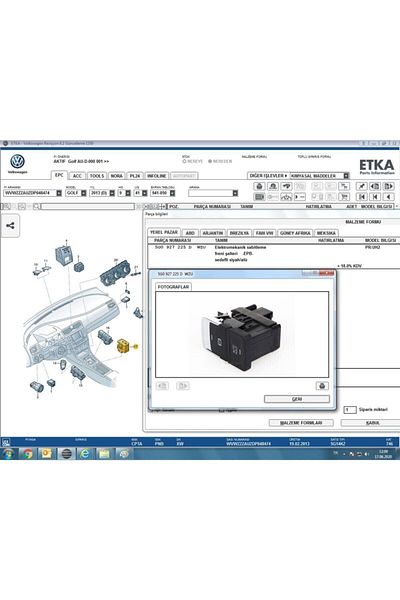Open Chrome from the taskbar
Viewport: 400px width, 600px height.
[27, 454]
